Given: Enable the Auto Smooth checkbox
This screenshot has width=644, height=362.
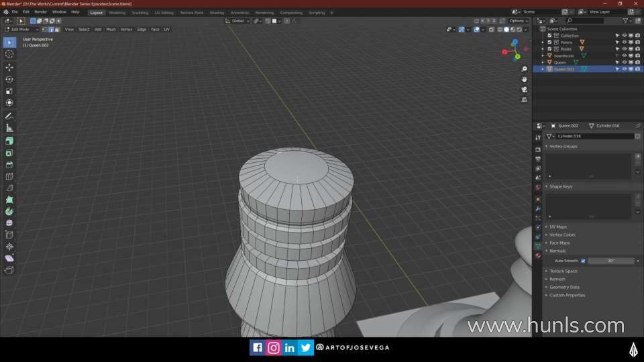Looking at the screenshot, I should coord(583,261).
